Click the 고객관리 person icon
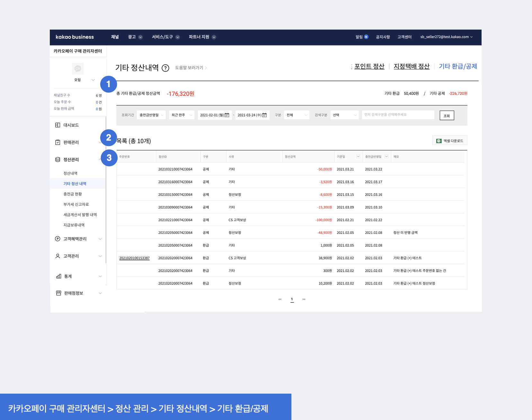The height and width of the screenshot is (420, 532). click(58, 256)
